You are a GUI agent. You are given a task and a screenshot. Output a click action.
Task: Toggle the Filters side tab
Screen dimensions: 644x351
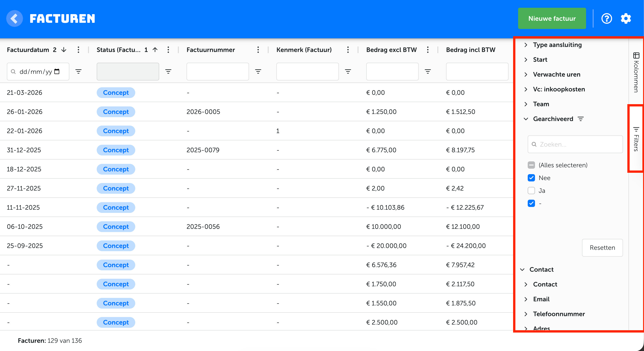coord(636,139)
